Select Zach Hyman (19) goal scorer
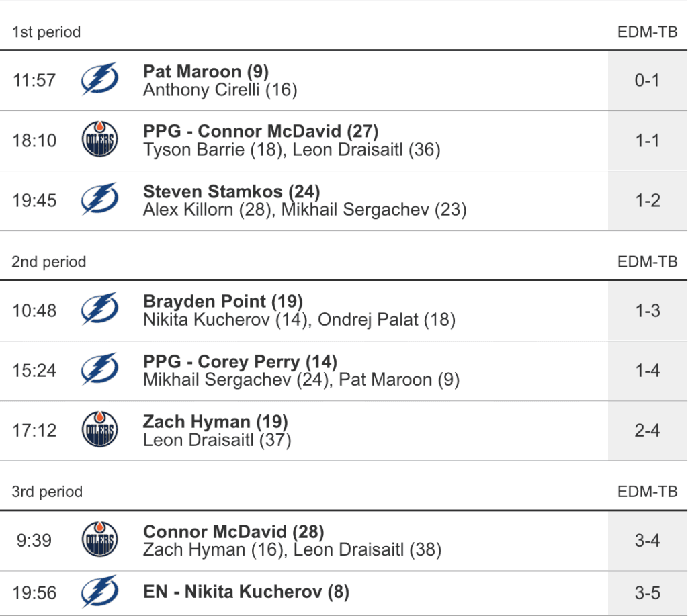This screenshot has width=688, height=616. click(215, 421)
